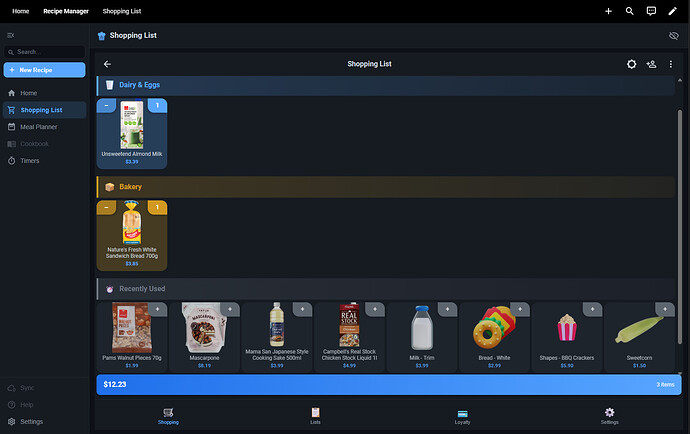Open Timers in the sidebar
Screen dimensions: 690x434
click(44, 161)
